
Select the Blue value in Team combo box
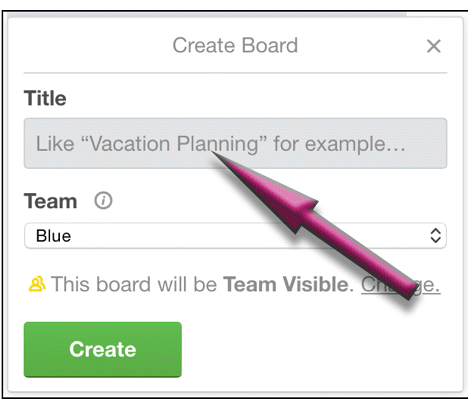(x=53, y=236)
